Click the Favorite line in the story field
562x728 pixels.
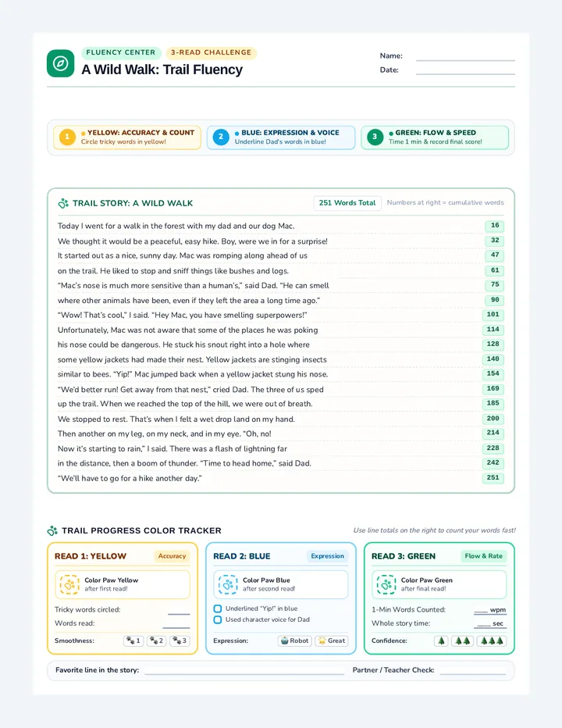click(244, 670)
